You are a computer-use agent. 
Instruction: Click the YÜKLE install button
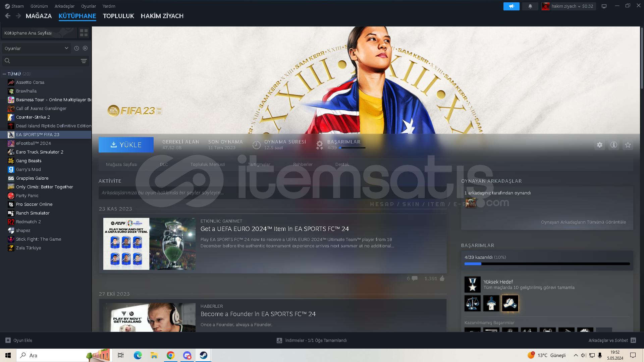[x=126, y=145]
